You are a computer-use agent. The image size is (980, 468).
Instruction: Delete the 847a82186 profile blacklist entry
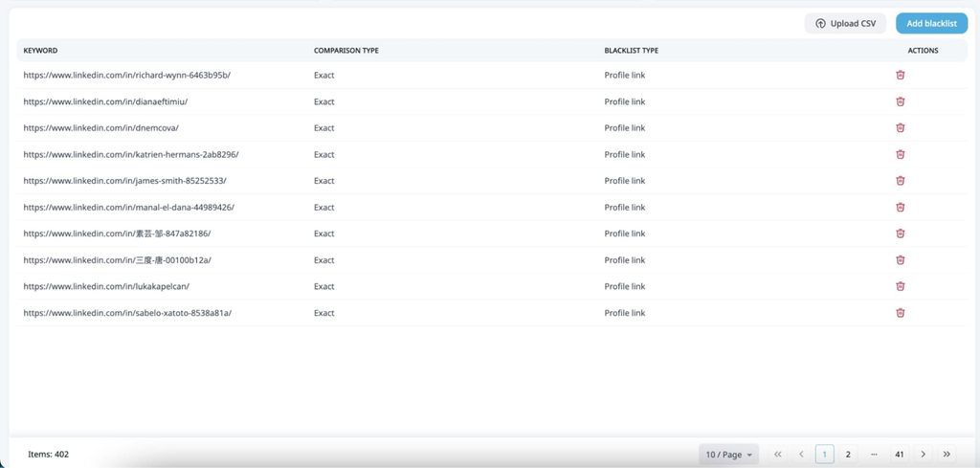(900, 234)
